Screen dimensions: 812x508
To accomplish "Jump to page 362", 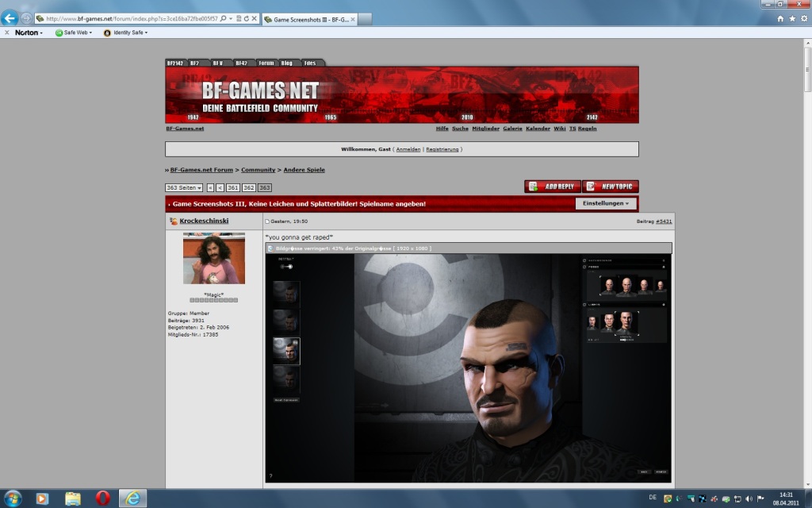I will [x=248, y=187].
